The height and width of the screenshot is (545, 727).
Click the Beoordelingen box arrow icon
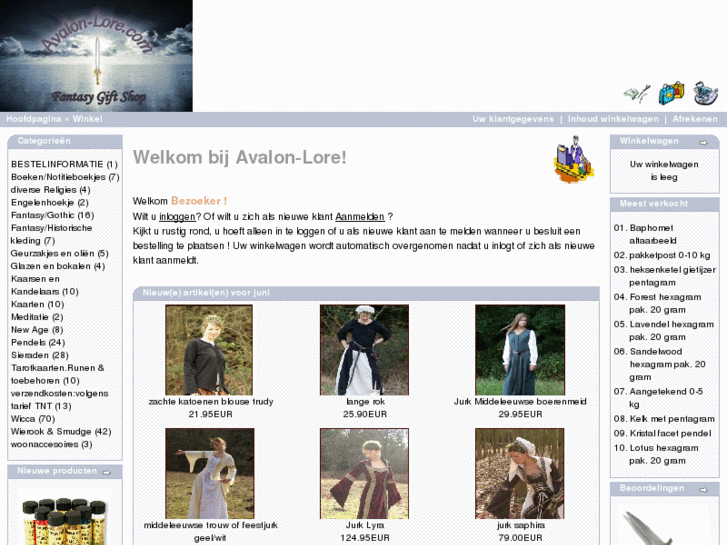point(703,490)
